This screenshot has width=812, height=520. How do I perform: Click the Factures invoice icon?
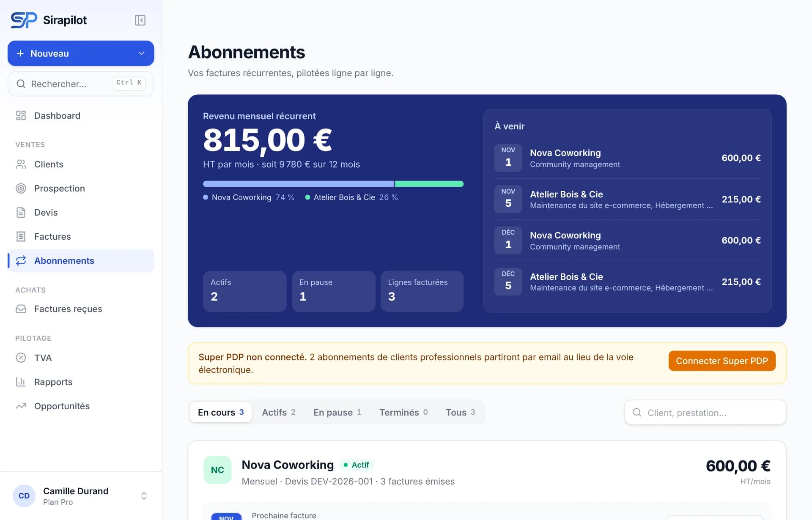click(21, 236)
